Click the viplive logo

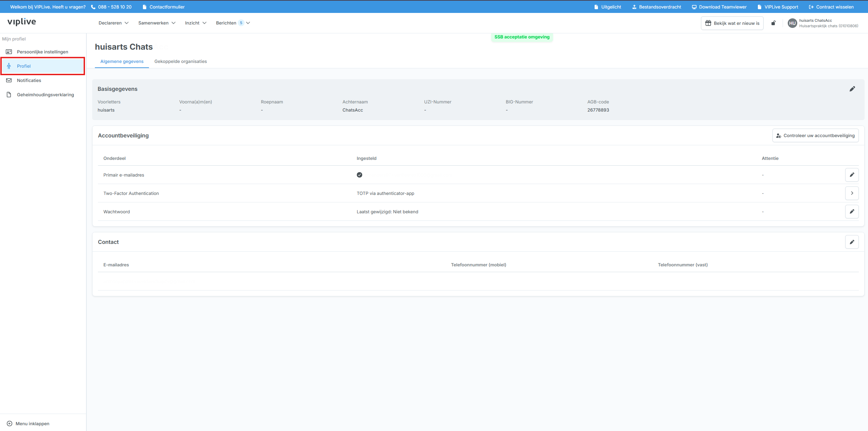[x=22, y=22]
